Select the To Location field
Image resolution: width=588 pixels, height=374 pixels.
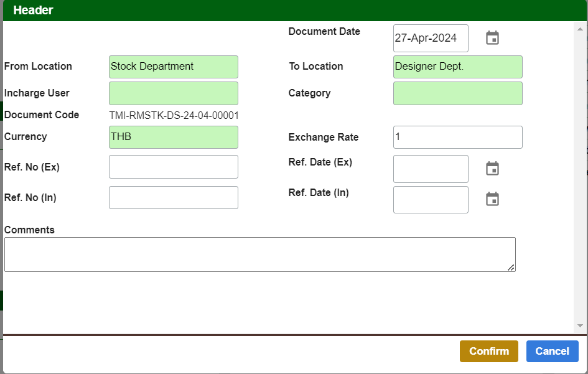[457, 67]
